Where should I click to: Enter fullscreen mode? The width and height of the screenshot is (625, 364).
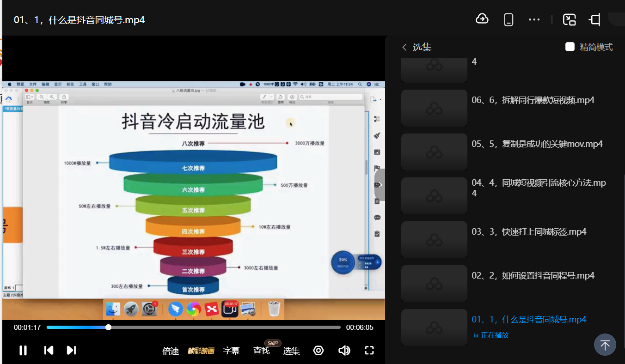(x=369, y=351)
